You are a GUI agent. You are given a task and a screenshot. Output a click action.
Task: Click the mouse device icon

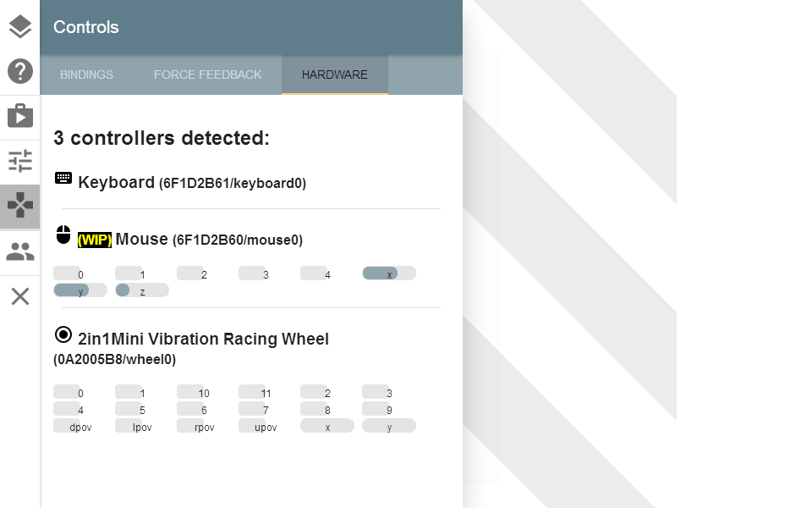point(63,235)
